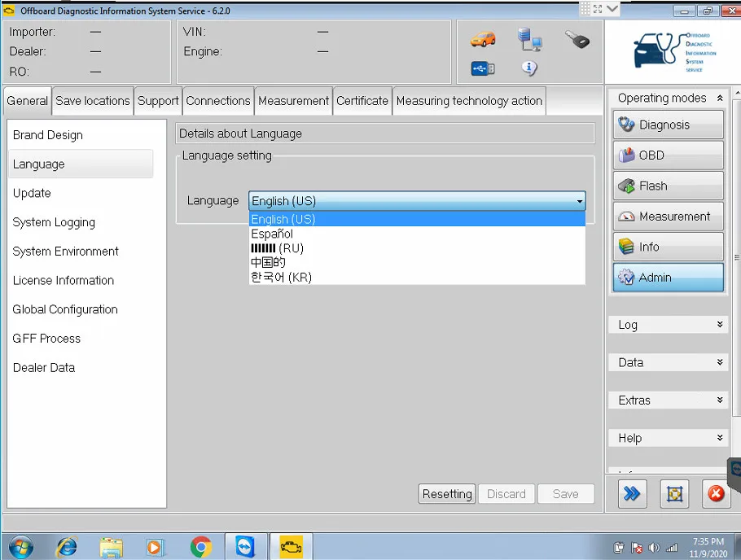Click the Discard button
The height and width of the screenshot is (560, 741).
(x=506, y=494)
